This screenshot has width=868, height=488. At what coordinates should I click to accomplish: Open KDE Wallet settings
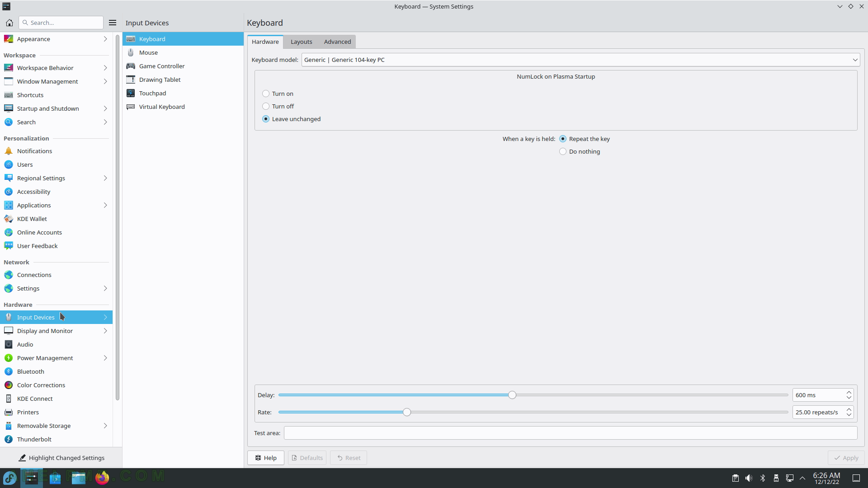tap(56, 219)
